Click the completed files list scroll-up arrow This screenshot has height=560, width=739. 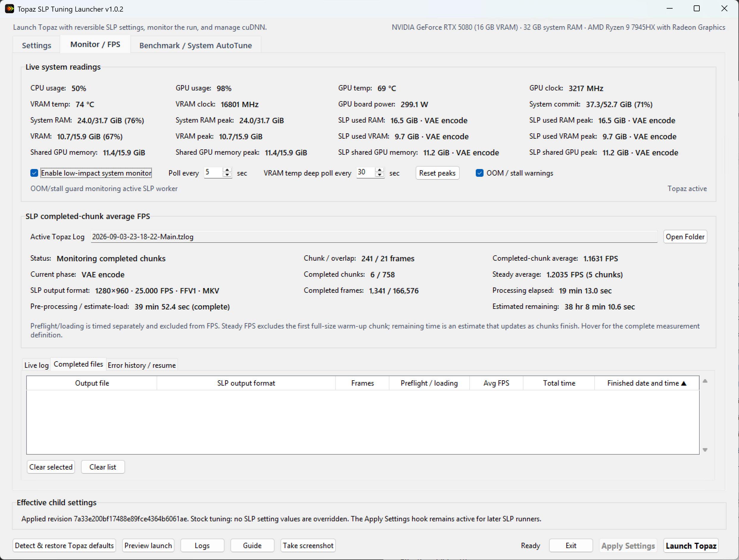coord(705,381)
